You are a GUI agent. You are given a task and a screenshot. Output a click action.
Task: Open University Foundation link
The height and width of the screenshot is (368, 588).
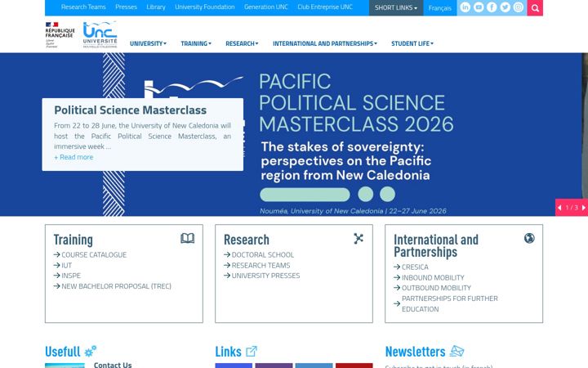point(205,7)
